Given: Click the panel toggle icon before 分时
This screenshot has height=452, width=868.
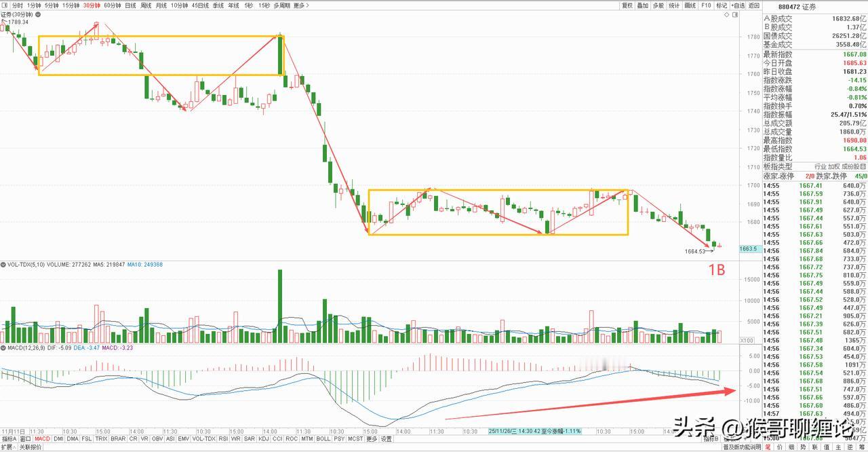Looking at the screenshot, I should [x=4, y=5].
